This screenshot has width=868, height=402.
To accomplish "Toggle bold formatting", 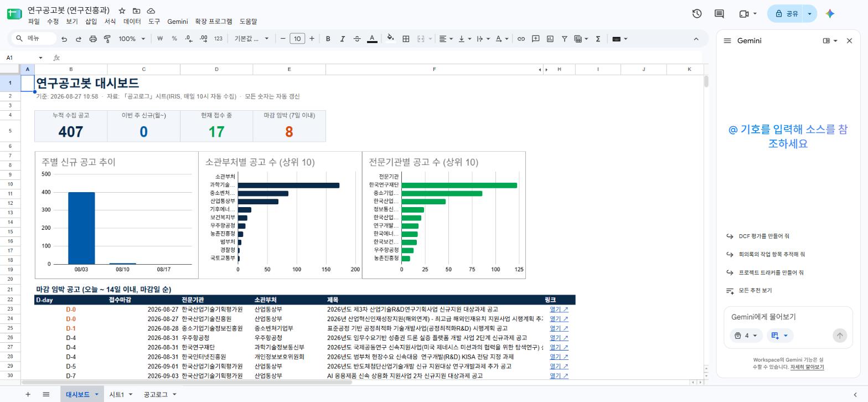I will 328,39.
